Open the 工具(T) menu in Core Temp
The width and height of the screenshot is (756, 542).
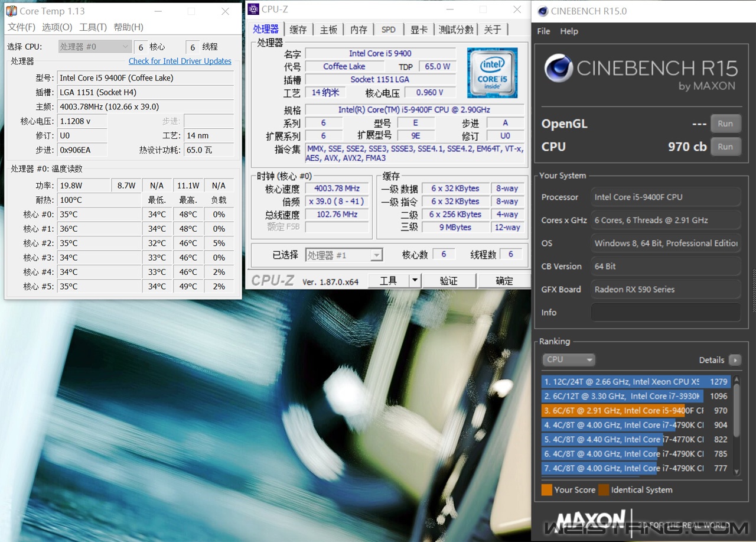click(x=93, y=27)
